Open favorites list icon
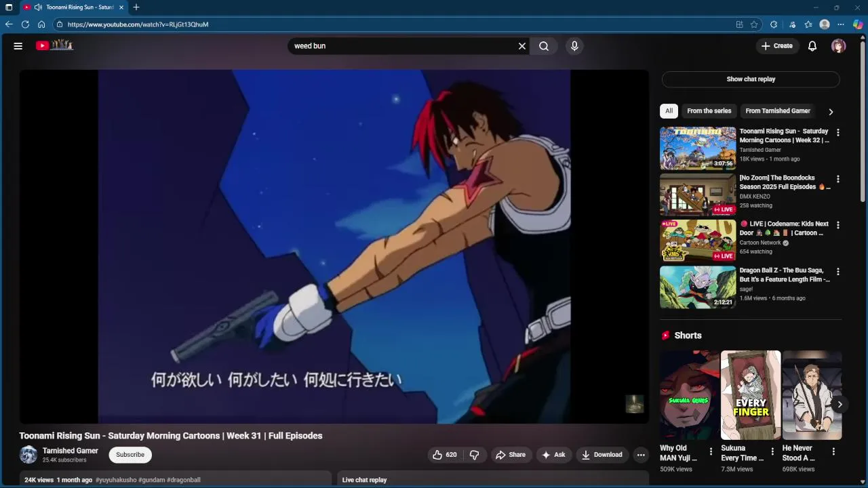Viewport: 868px width, 488px height. click(808, 24)
